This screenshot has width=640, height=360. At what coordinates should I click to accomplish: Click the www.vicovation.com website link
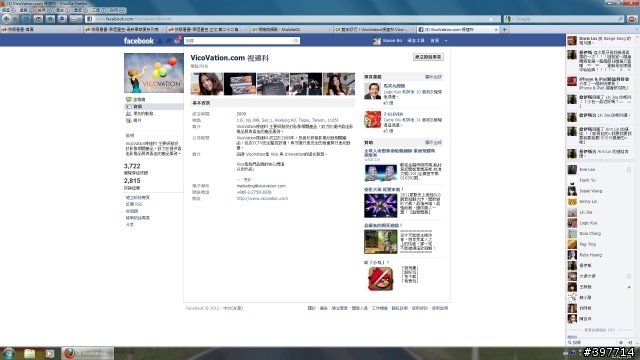(262, 198)
